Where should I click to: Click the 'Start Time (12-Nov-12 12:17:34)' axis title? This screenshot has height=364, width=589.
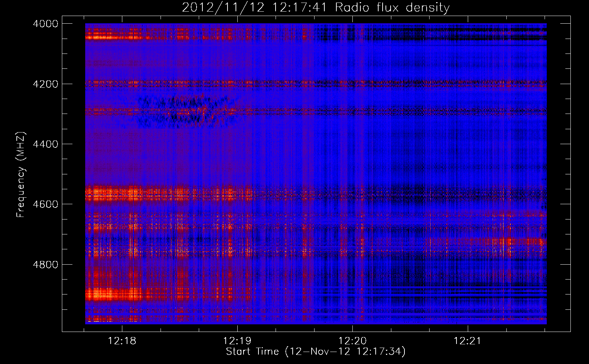point(316,352)
